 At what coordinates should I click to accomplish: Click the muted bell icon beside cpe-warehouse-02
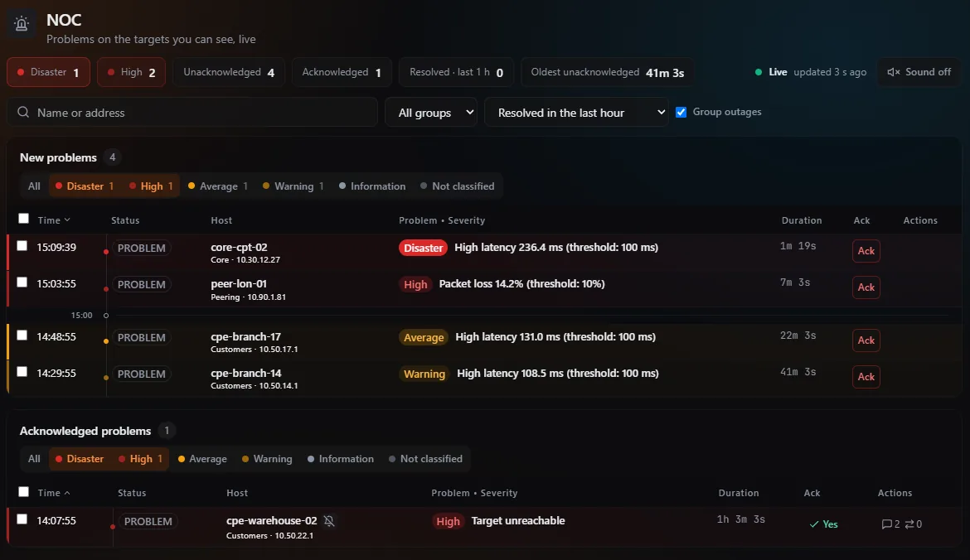(329, 521)
